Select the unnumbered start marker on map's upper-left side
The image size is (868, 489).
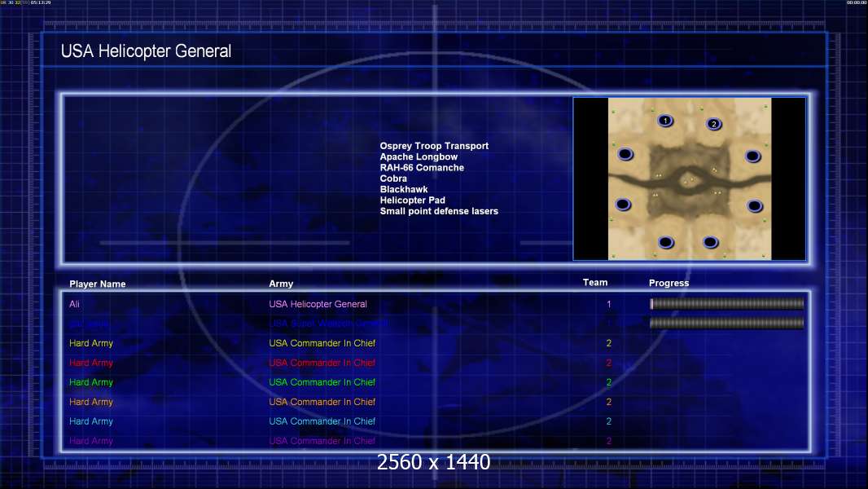[x=625, y=154]
